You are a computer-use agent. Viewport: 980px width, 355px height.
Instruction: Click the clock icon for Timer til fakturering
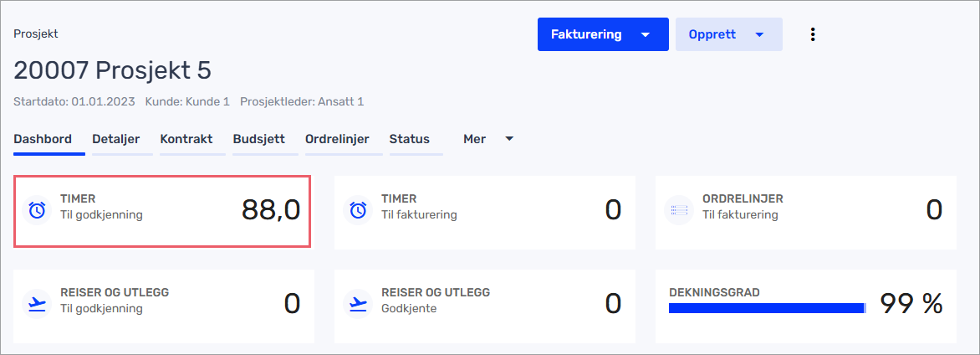coord(358,211)
